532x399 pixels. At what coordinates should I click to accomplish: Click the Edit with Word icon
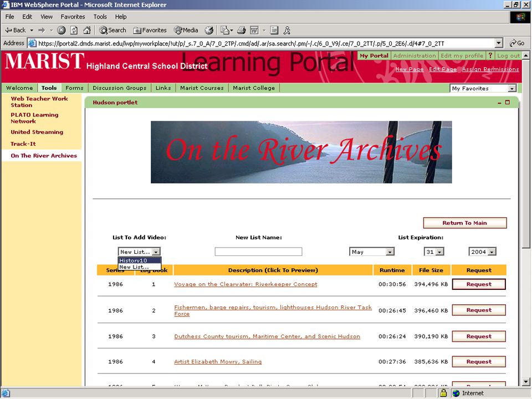tap(254, 30)
